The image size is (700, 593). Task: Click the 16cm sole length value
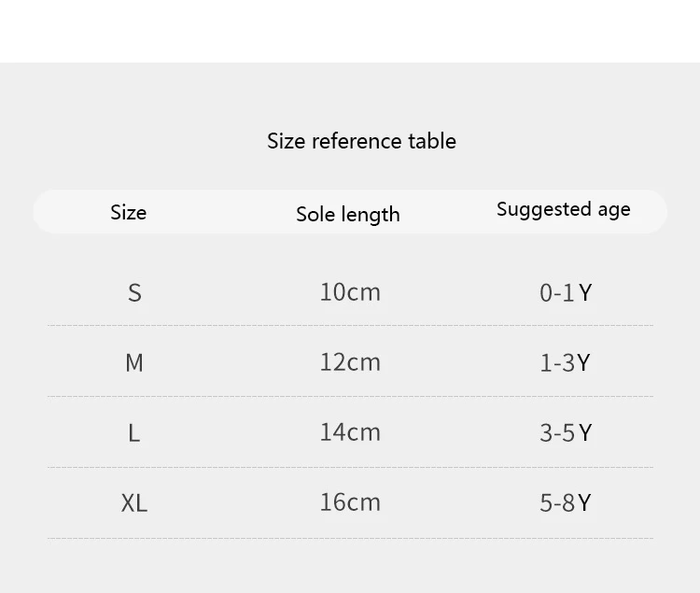(x=350, y=502)
